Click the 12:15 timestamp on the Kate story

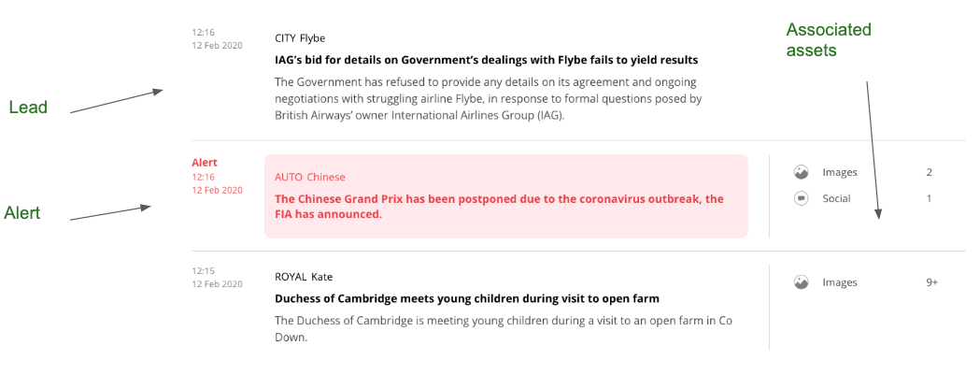[x=203, y=271]
